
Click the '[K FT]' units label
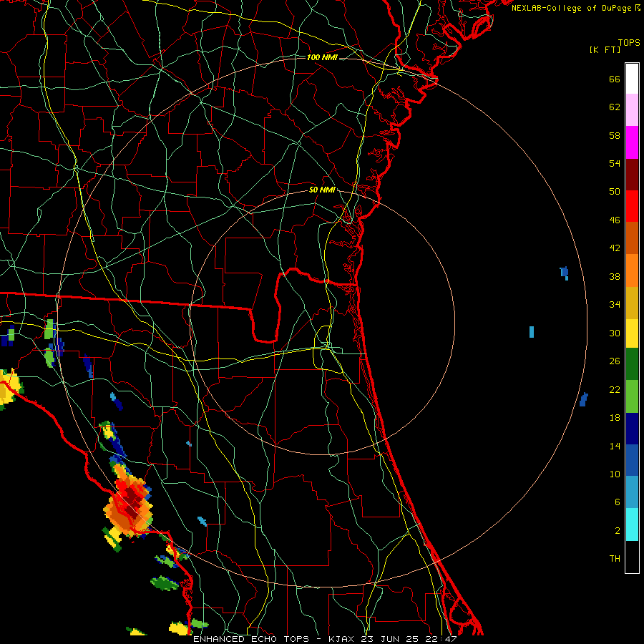[605, 50]
